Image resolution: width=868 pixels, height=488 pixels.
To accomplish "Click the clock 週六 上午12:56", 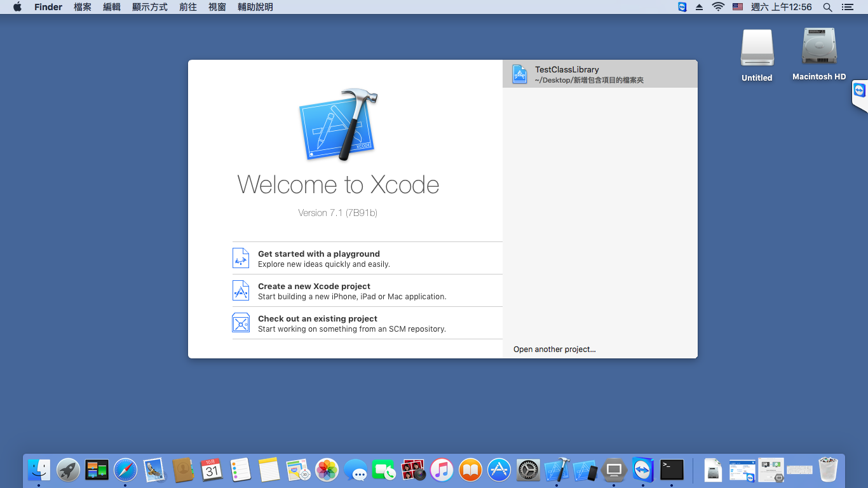I will (x=782, y=7).
